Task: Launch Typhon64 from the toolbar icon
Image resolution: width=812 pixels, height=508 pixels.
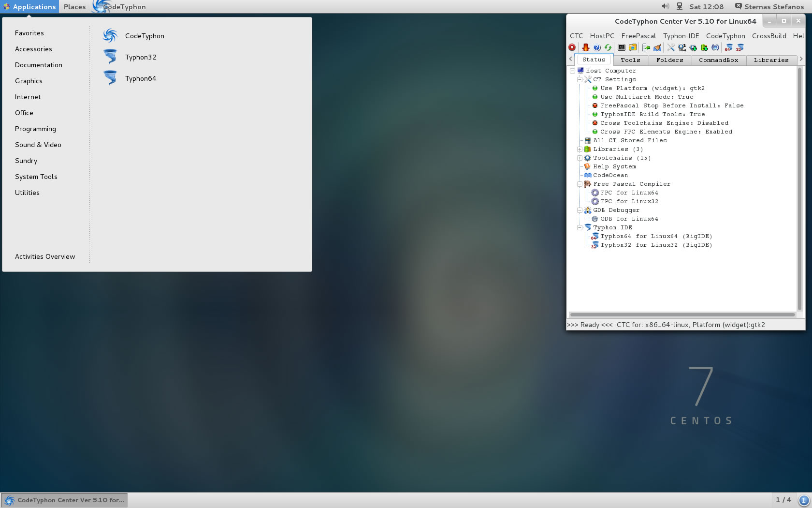Action: (728, 47)
